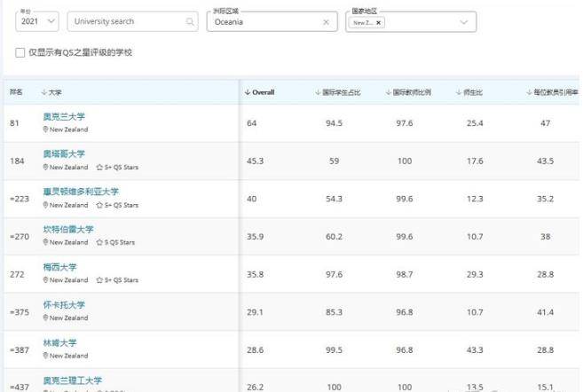Toggle 仅显示有QS之星评级的学校 checkbox
The height and width of the screenshot is (392, 583).
click(x=20, y=52)
